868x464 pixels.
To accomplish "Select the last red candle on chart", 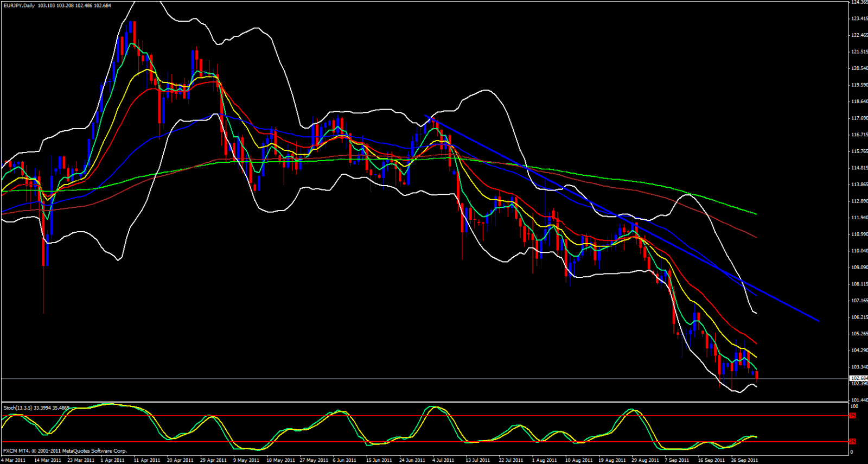I will click(x=757, y=376).
